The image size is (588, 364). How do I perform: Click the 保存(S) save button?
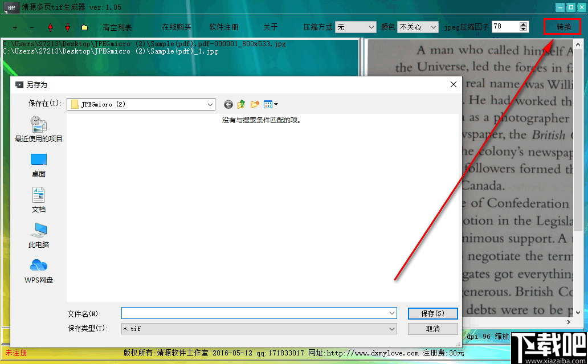point(433,313)
